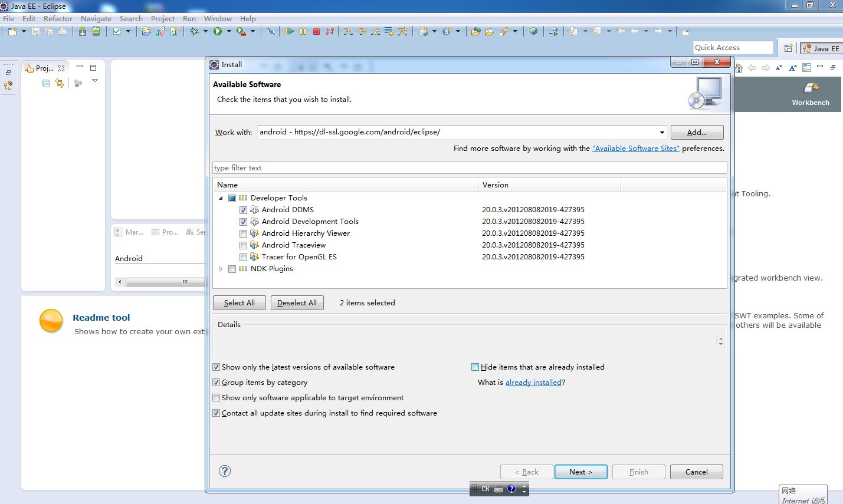Uncheck the Android DDMS checkbox
Viewport: 843px width, 504px height.
(243, 210)
